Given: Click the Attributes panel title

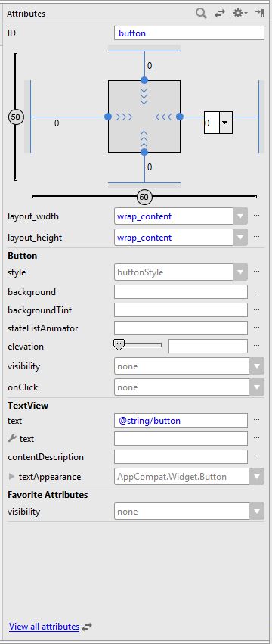Looking at the screenshot, I should pyautogui.click(x=26, y=14).
